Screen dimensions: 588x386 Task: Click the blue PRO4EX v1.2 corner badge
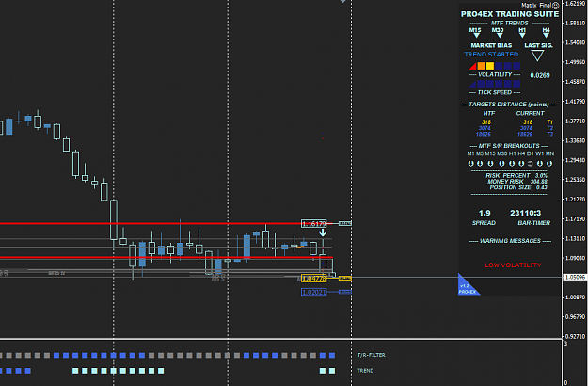click(466, 287)
